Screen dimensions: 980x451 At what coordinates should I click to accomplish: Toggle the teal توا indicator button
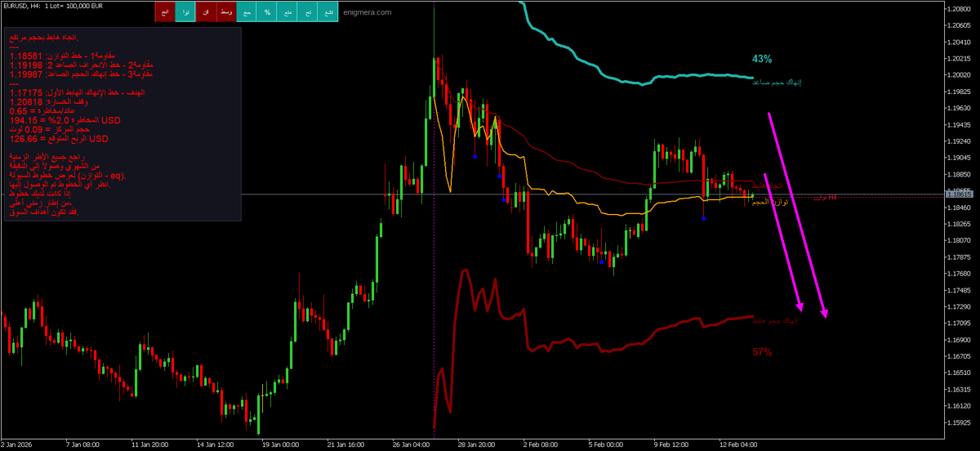click(x=186, y=12)
